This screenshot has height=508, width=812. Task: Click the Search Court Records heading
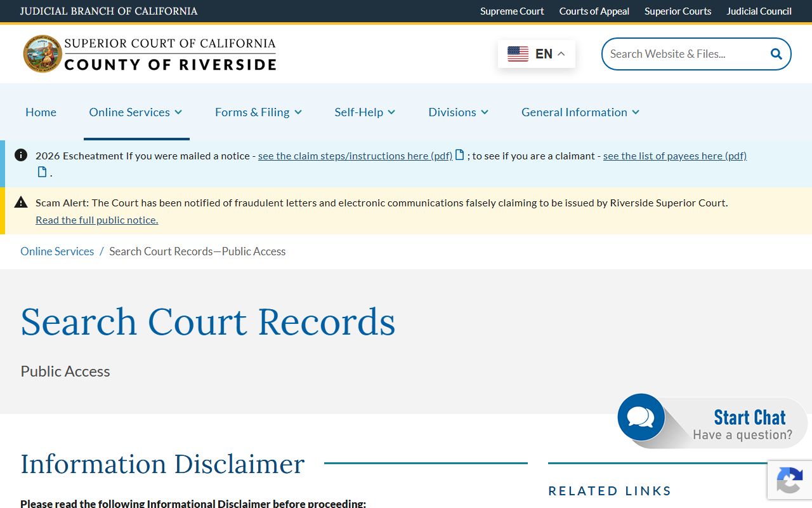[208, 321]
